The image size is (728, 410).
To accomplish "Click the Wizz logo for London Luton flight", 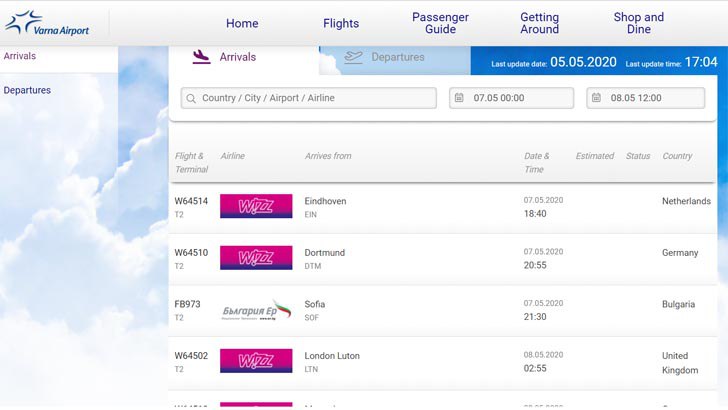I will 256,361.
